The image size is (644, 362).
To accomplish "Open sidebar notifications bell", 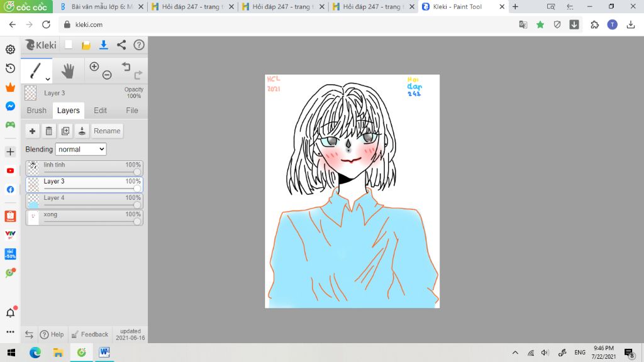I will coord(11,312).
